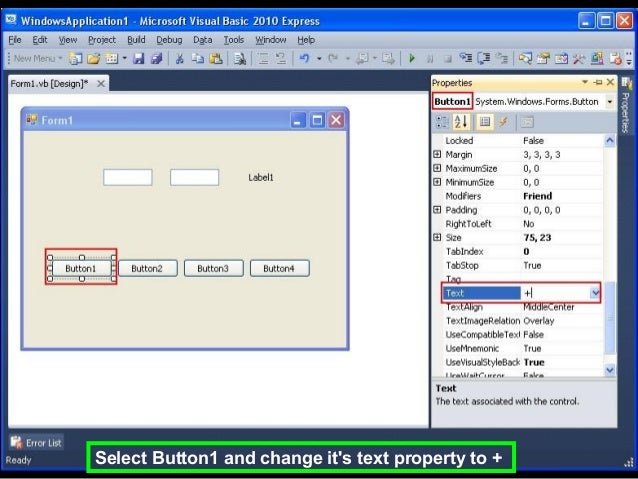Select the Form1.vb [Design] tab
The image size is (638, 479).
49,84
